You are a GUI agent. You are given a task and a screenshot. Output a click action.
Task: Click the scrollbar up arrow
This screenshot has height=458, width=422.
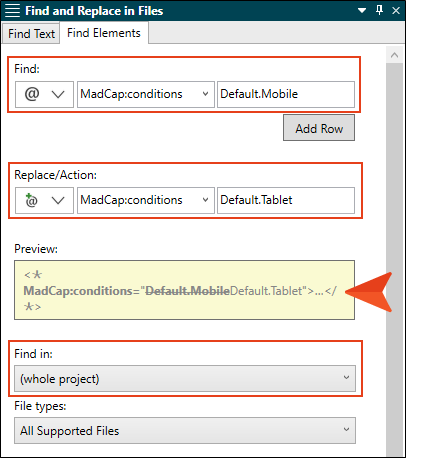click(x=395, y=55)
